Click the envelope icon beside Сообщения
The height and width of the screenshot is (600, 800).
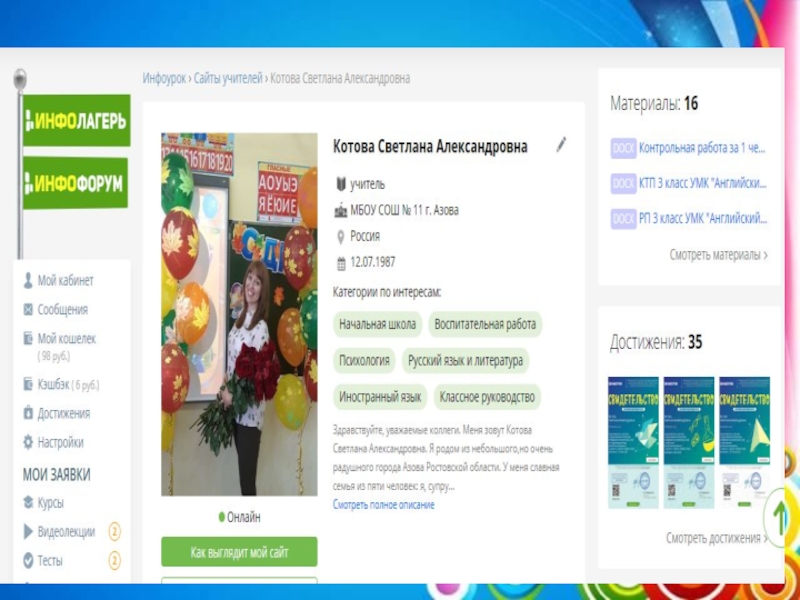[x=28, y=310]
